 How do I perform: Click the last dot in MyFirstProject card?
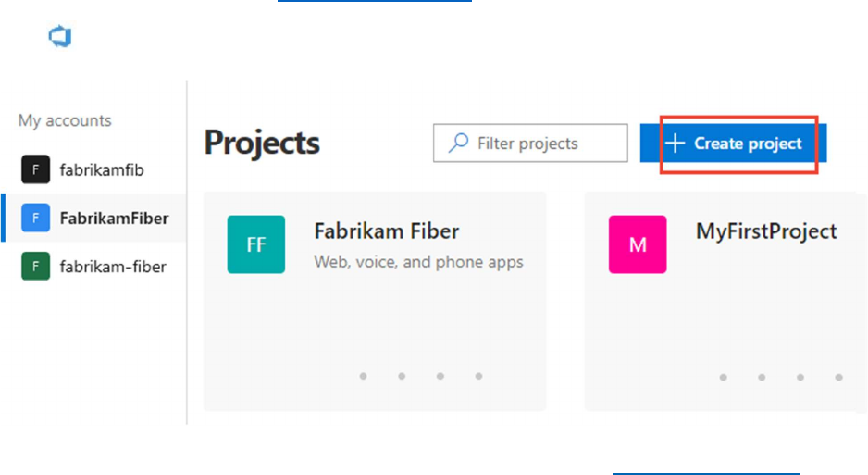[x=838, y=377]
